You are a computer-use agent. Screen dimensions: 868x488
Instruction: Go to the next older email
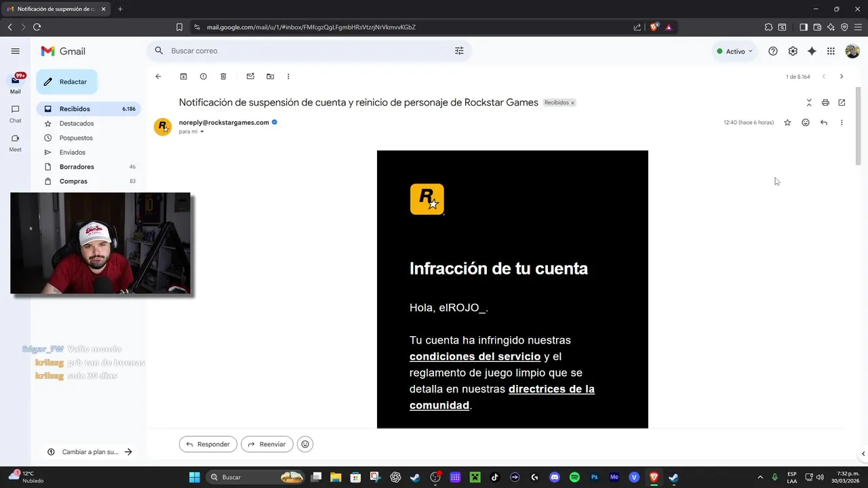point(842,77)
